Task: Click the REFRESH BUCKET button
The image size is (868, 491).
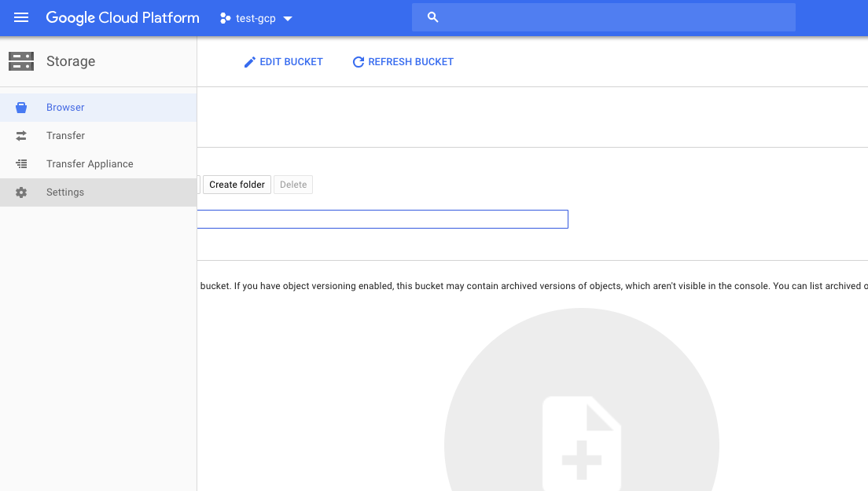Action: click(x=403, y=62)
